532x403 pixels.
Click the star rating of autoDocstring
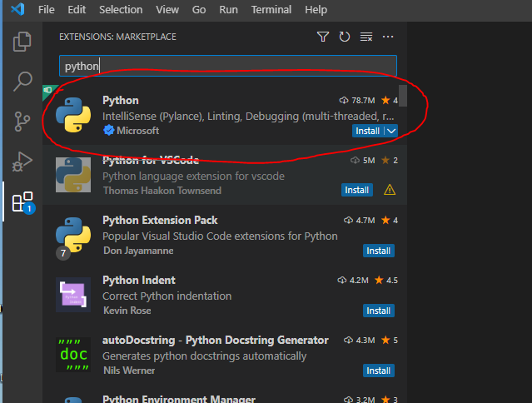[x=390, y=340]
